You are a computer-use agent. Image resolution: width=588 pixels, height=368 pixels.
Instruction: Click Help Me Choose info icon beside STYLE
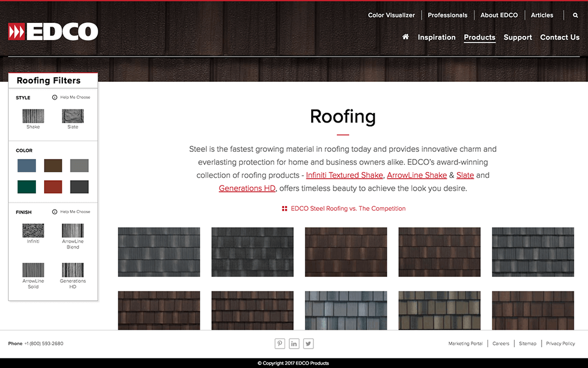(x=55, y=97)
